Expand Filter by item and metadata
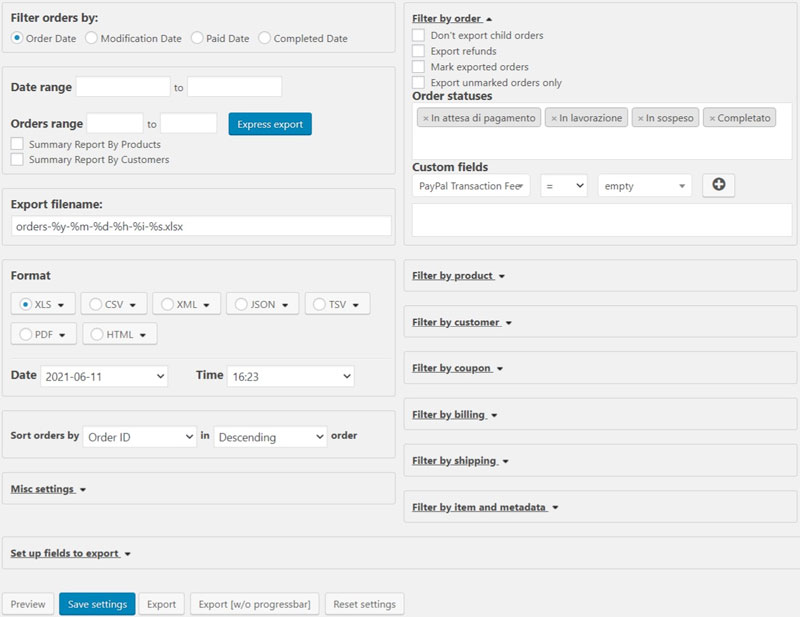The image size is (800, 617). pos(485,507)
